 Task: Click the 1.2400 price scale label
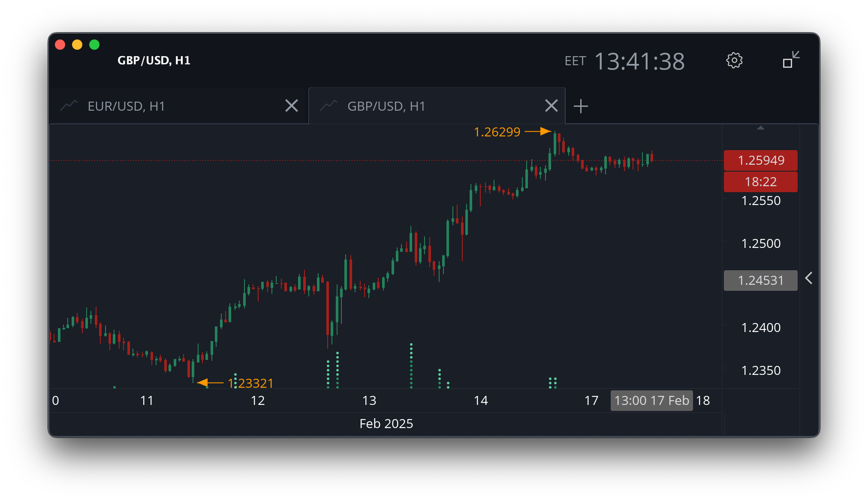click(x=761, y=328)
